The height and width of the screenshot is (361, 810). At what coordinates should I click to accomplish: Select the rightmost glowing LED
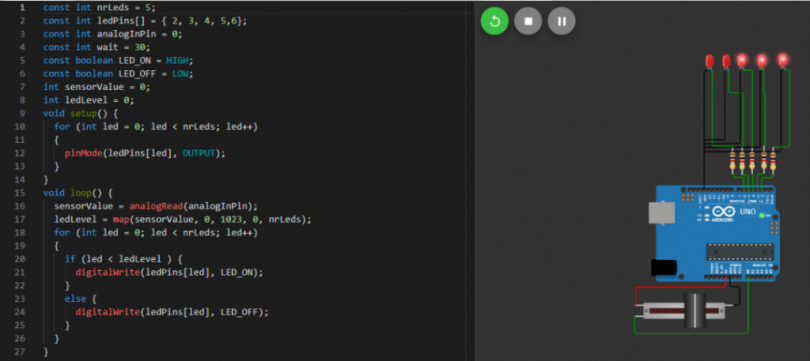coord(783,60)
